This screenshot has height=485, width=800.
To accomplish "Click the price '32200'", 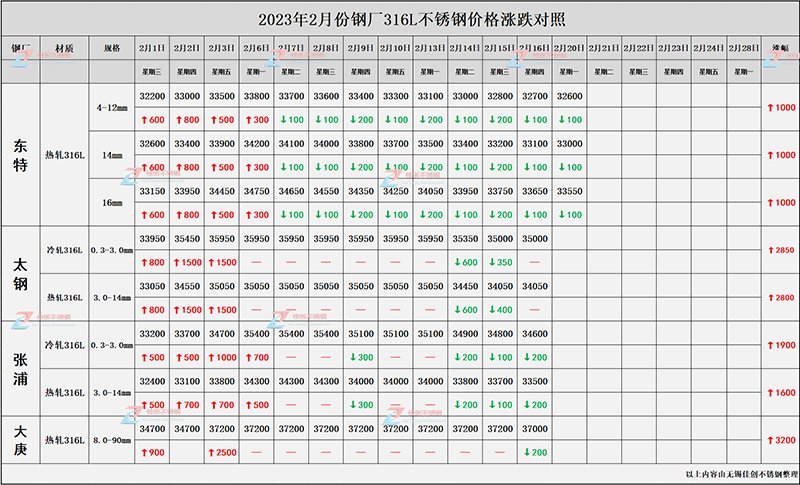I will click(152, 96).
